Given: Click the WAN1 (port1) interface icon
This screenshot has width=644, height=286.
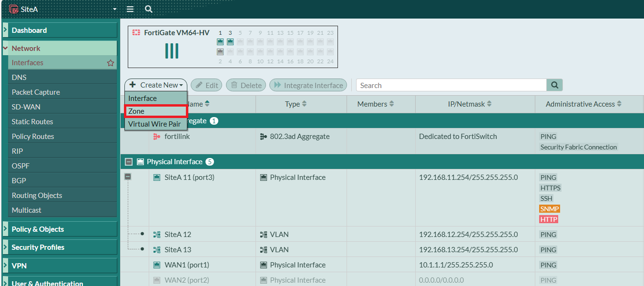Looking at the screenshot, I should coord(157,265).
